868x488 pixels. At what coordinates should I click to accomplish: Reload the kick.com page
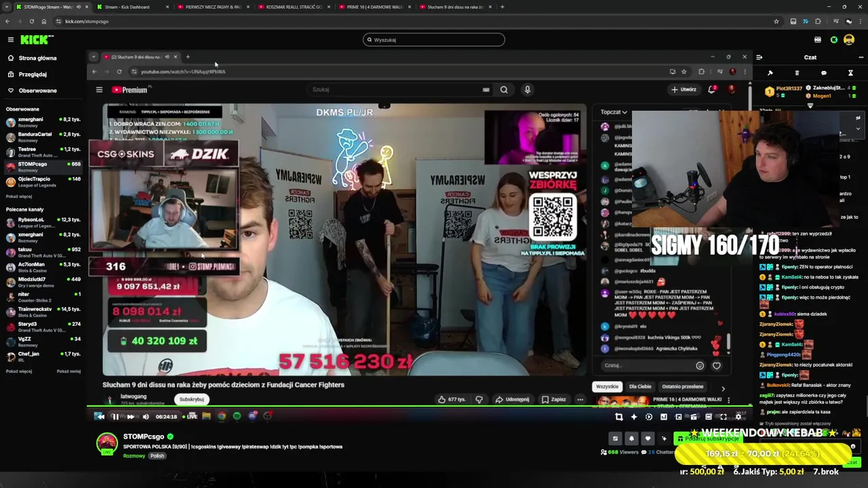pyautogui.click(x=31, y=22)
